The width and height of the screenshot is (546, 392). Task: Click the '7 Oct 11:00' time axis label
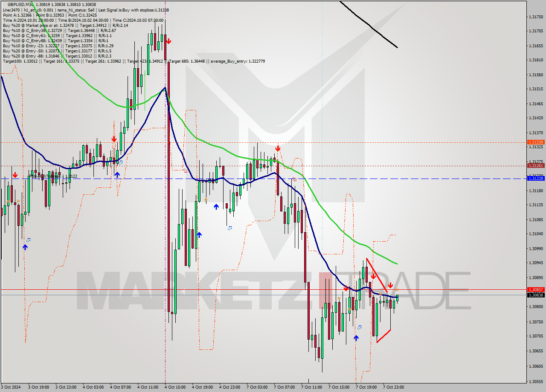point(311,387)
